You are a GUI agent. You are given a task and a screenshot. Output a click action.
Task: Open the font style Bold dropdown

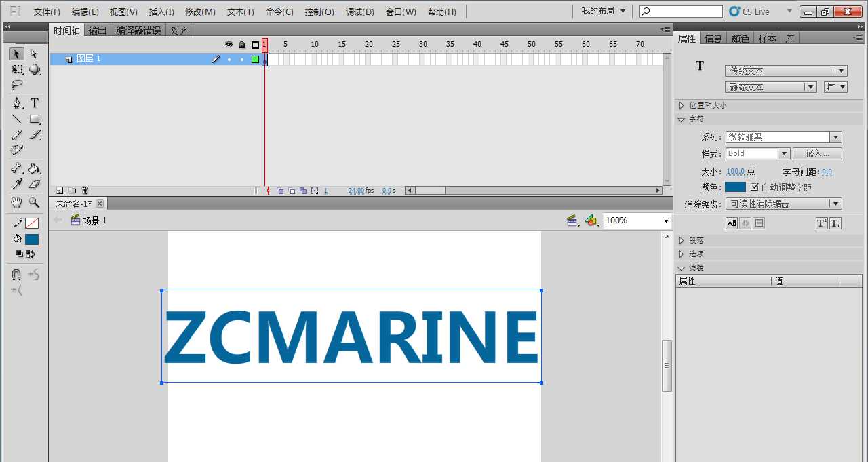click(x=757, y=153)
